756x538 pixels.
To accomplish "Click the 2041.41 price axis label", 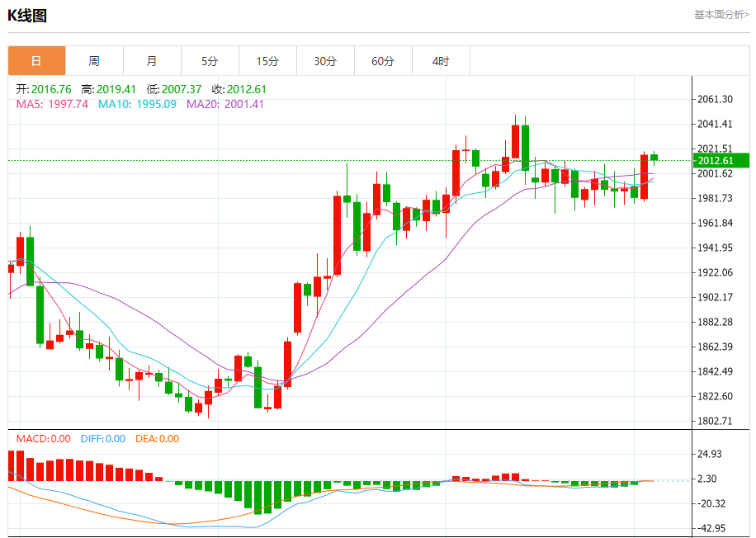I will click(x=715, y=124).
